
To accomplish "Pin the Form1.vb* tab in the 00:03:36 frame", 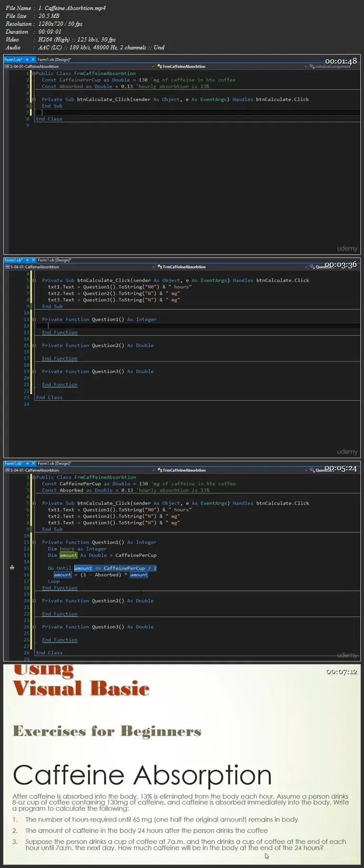I will tap(27, 260).
